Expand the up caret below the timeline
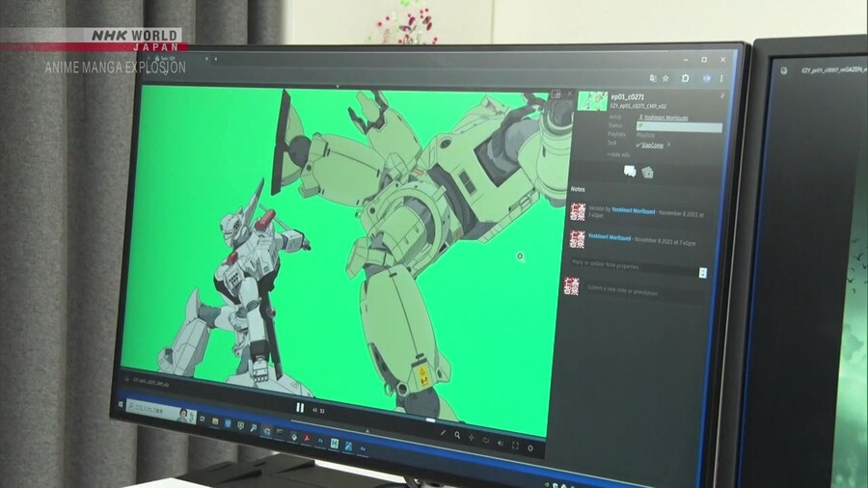868x488 pixels. [x=367, y=430]
